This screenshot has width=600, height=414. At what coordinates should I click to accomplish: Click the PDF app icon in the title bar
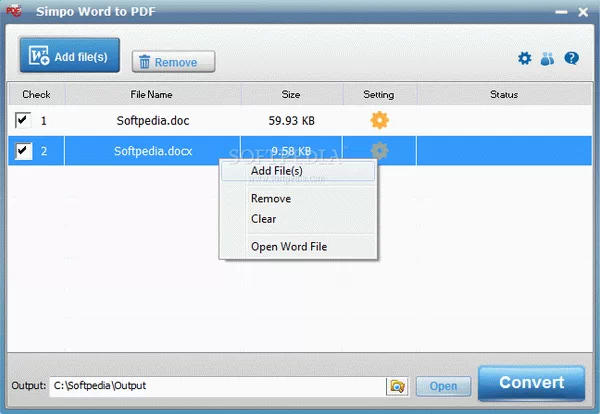click(x=14, y=11)
